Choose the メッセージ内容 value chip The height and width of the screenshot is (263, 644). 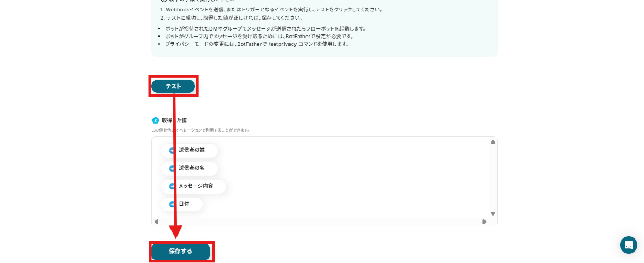pos(193,186)
